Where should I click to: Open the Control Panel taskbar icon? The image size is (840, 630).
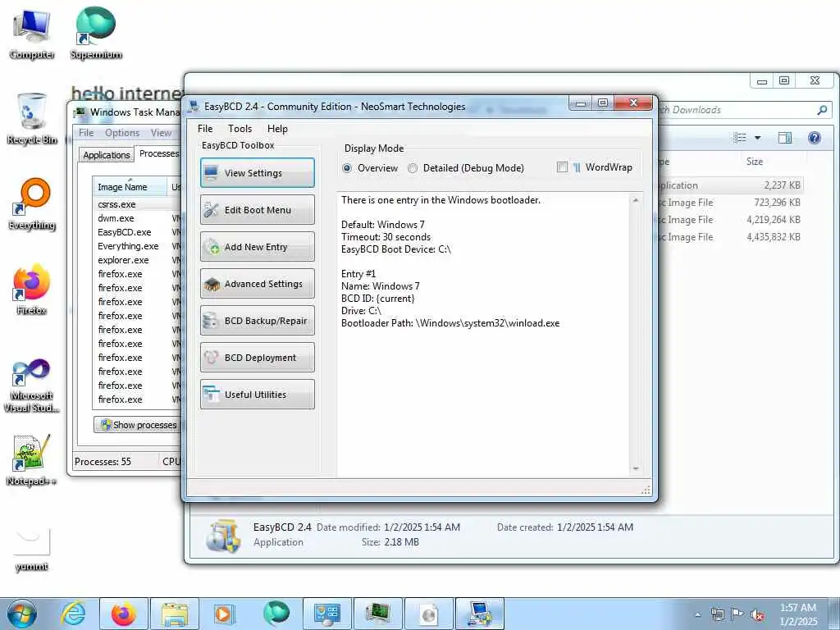[x=327, y=614]
